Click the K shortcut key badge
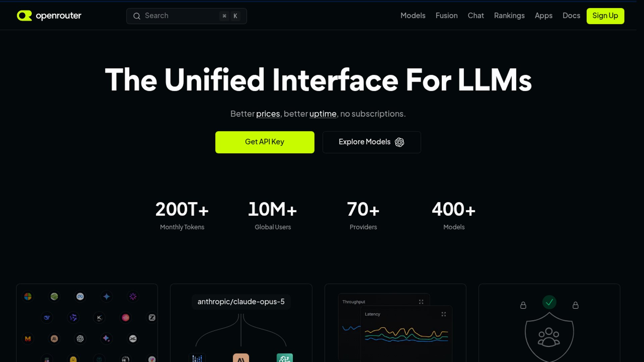 pyautogui.click(x=235, y=16)
